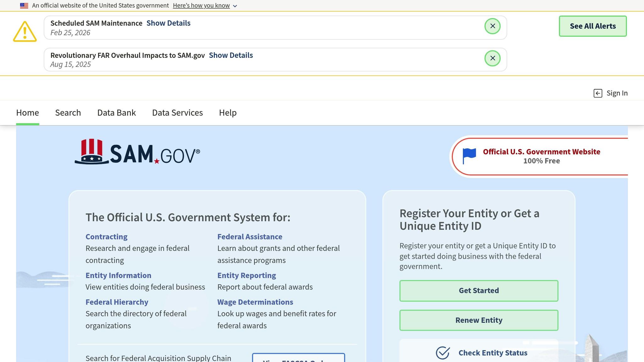
Task: Open the Federal Hierarchy link
Action: (117, 302)
